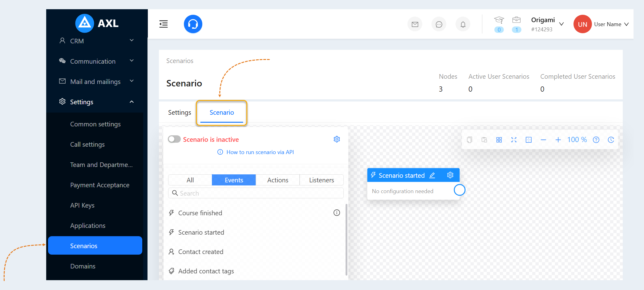Toggle the Scenario is inactive switch
644x290 pixels.
coord(174,139)
